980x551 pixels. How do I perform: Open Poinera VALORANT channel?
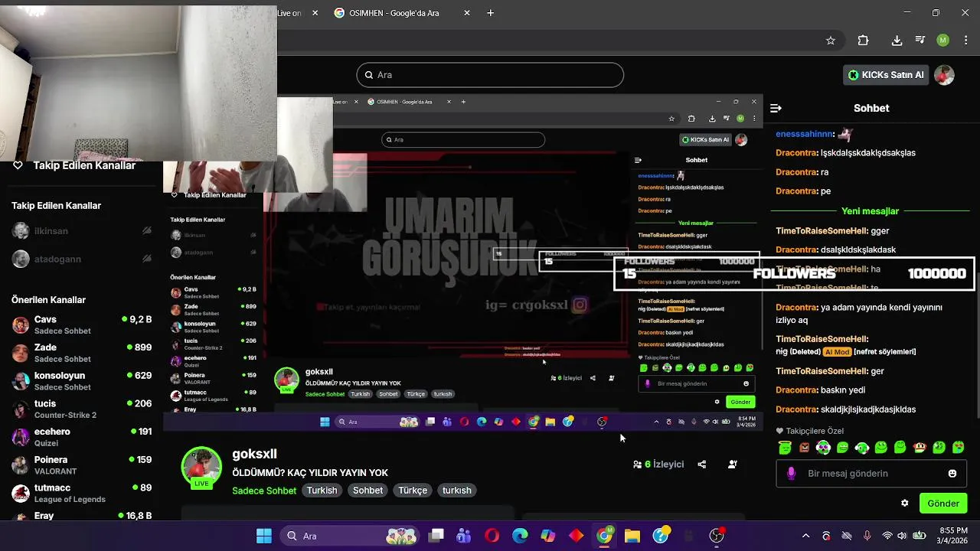[82, 465]
